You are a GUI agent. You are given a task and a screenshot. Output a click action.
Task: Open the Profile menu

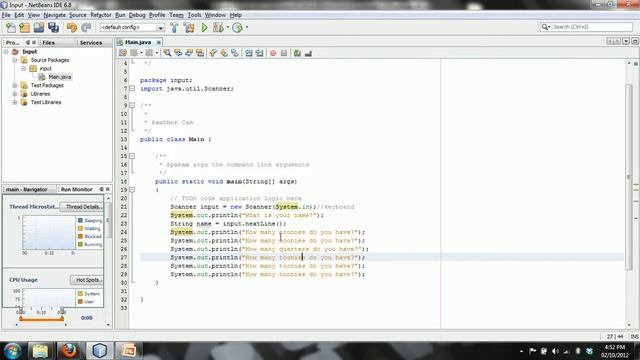pos(157,15)
